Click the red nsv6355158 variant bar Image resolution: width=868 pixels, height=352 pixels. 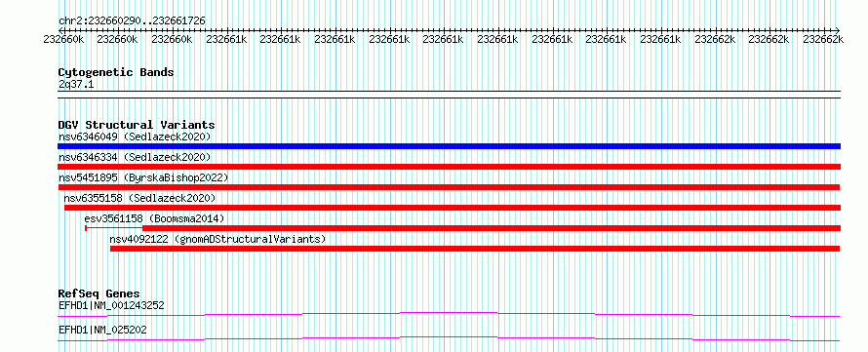(453, 208)
